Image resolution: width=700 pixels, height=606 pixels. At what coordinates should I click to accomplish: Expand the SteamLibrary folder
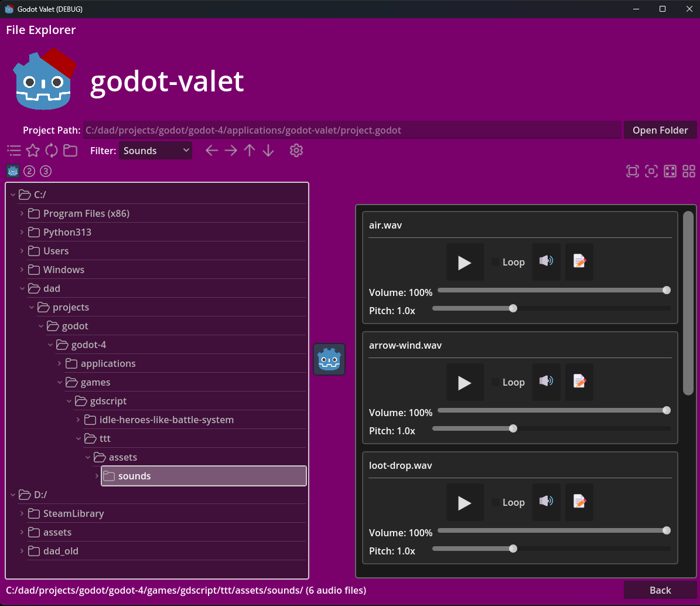(x=22, y=513)
